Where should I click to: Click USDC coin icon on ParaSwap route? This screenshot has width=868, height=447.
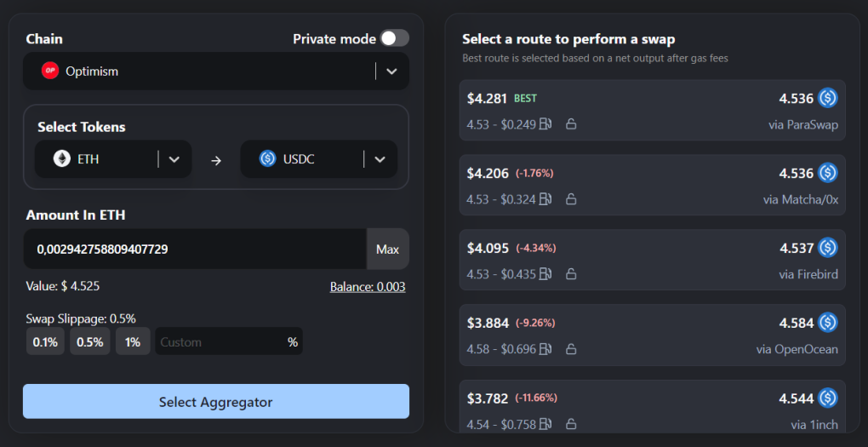click(x=828, y=98)
